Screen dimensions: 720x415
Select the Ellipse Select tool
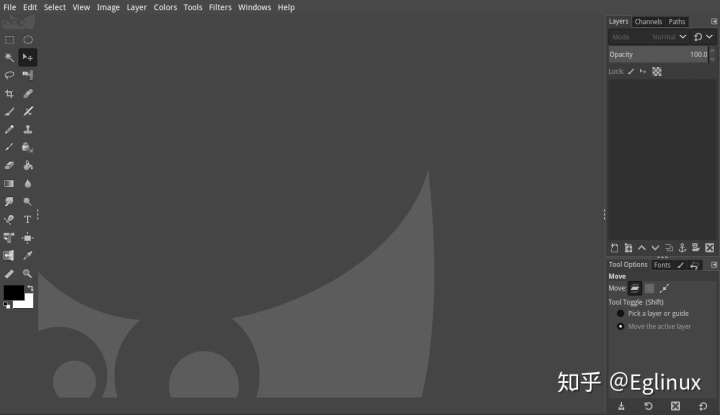point(28,40)
